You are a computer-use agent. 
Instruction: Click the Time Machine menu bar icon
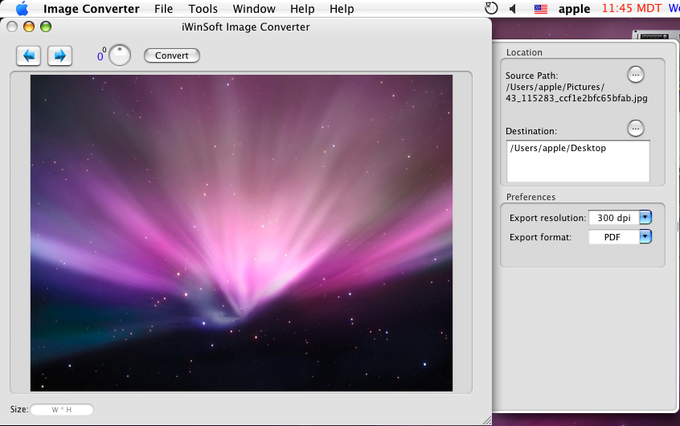(491, 9)
